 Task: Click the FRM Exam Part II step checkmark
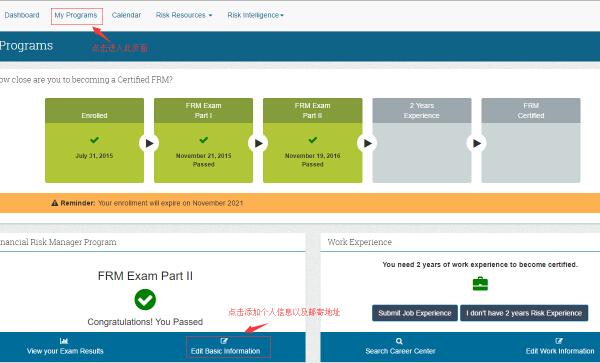tap(313, 140)
